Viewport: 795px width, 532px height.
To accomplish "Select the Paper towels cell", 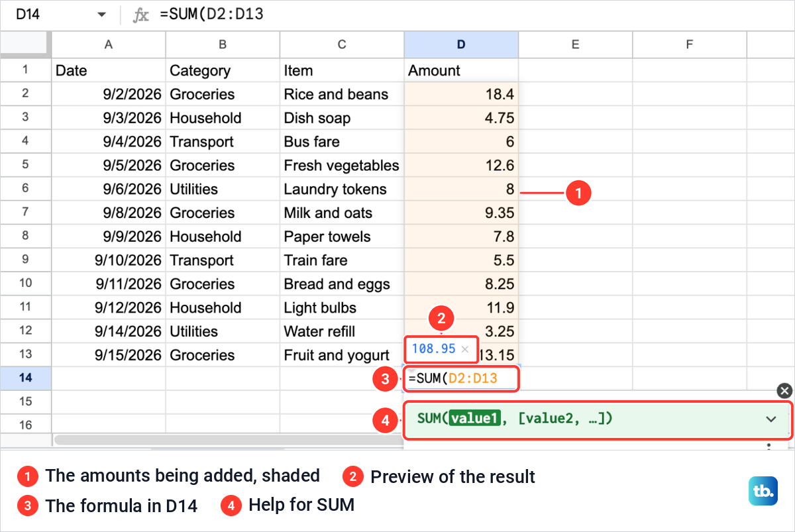I will pos(342,237).
